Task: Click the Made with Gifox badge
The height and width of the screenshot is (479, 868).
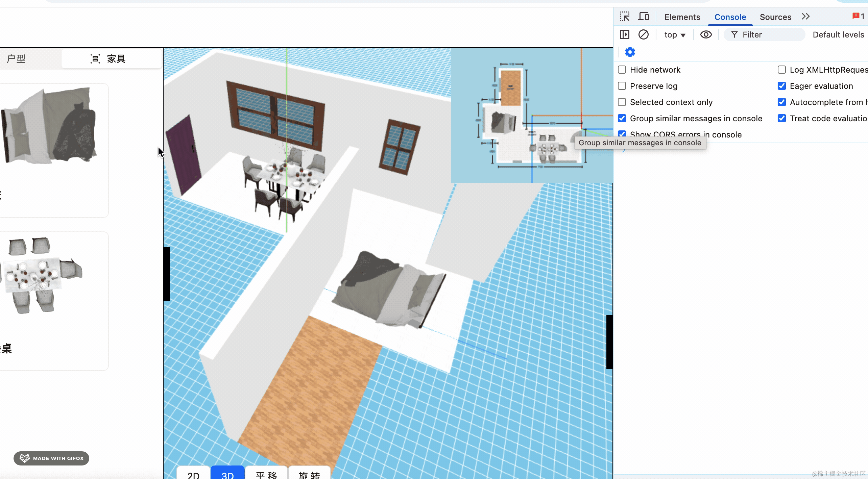Action: pyautogui.click(x=51, y=458)
